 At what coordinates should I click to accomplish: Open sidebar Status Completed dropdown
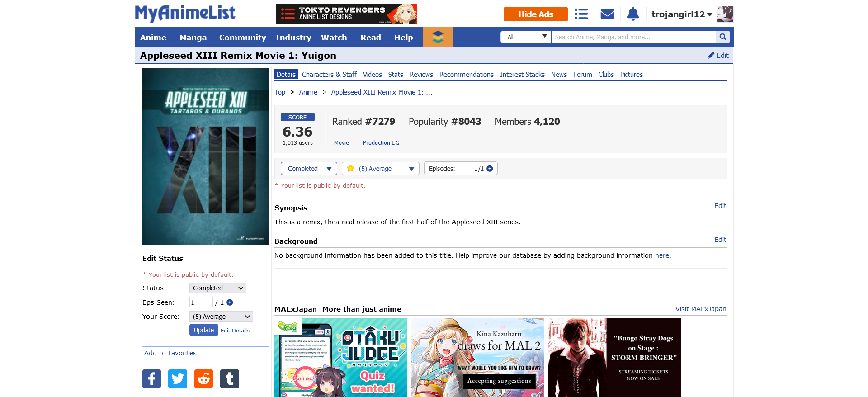click(217, 288)
